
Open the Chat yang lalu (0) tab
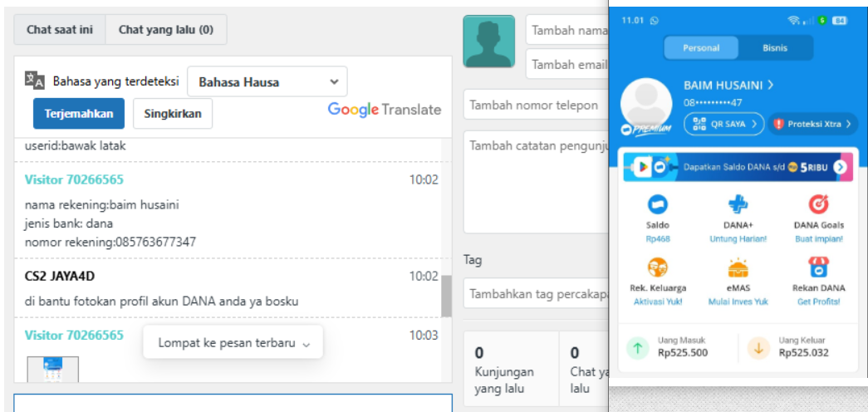[x=165, y=29]
